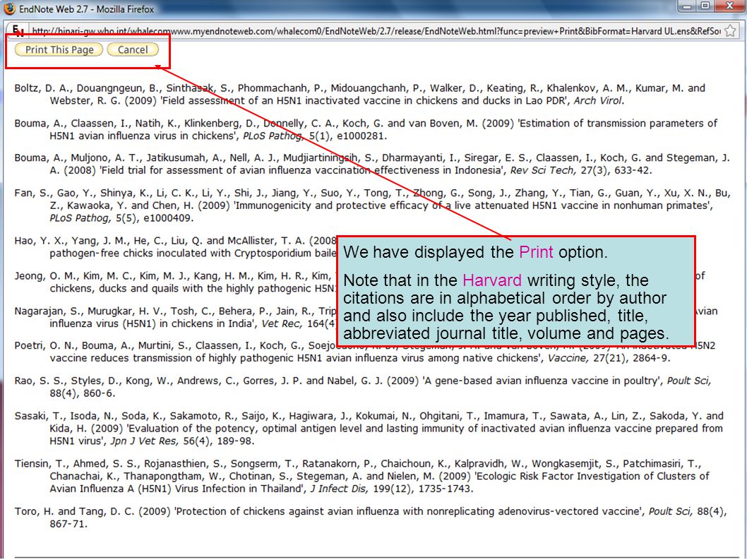Cancel the print preview
Viewport: 747px width, 560px height.
(x=133, y=49)
